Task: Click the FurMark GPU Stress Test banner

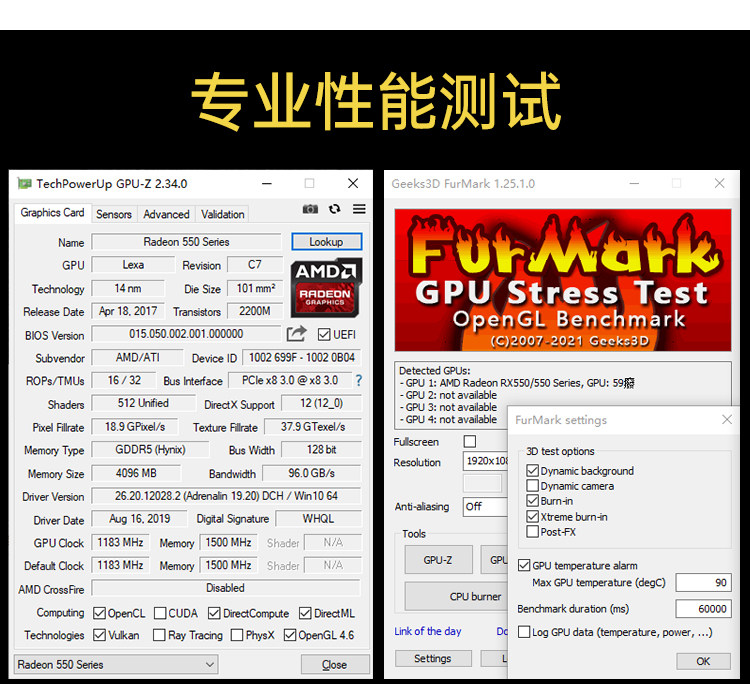Action: (x=562, y=280)
